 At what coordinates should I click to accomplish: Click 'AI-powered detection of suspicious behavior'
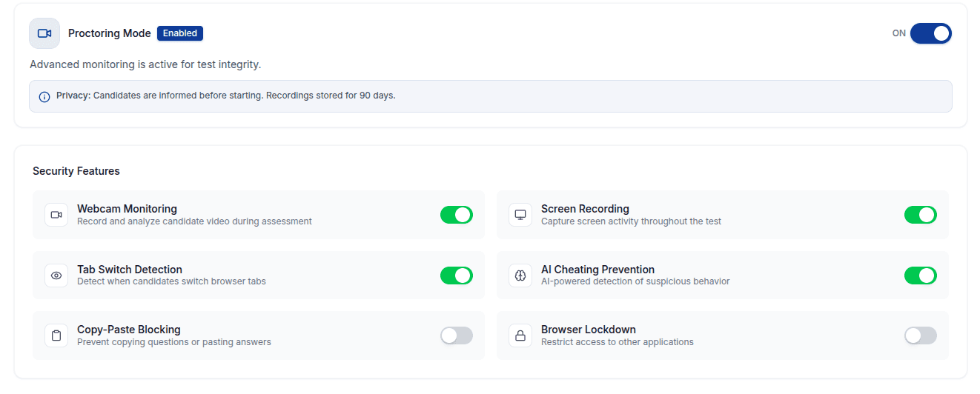(x=635, y=281)
